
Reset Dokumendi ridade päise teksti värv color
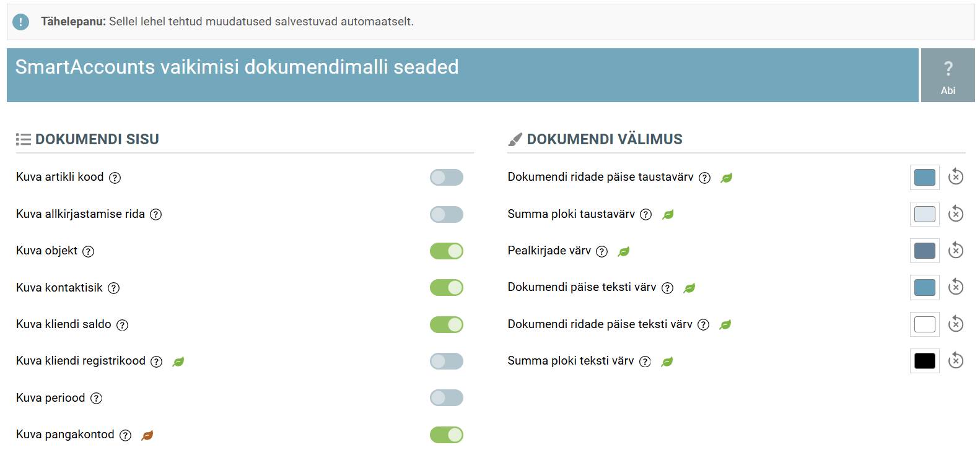pyautogui.click(x=956, y=324)
